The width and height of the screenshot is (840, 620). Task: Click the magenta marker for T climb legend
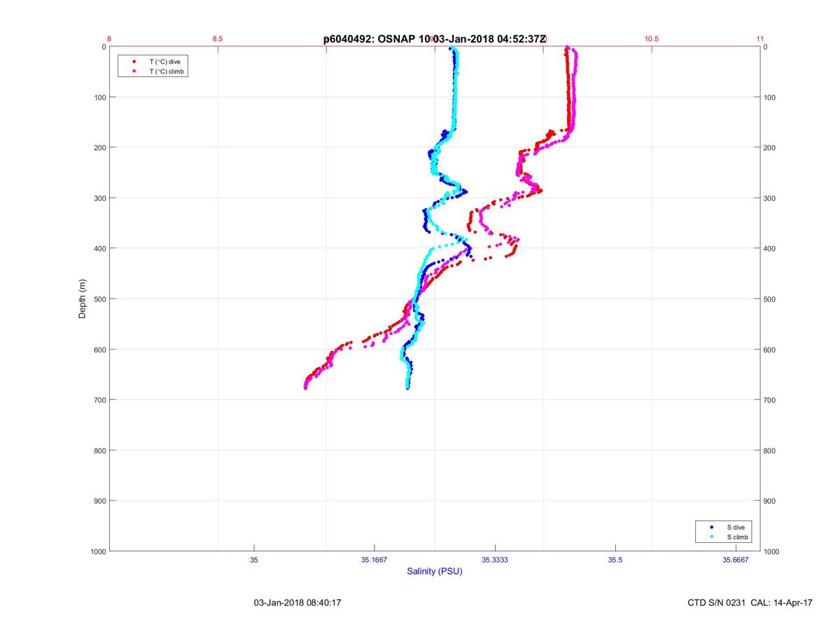[134, 71]
